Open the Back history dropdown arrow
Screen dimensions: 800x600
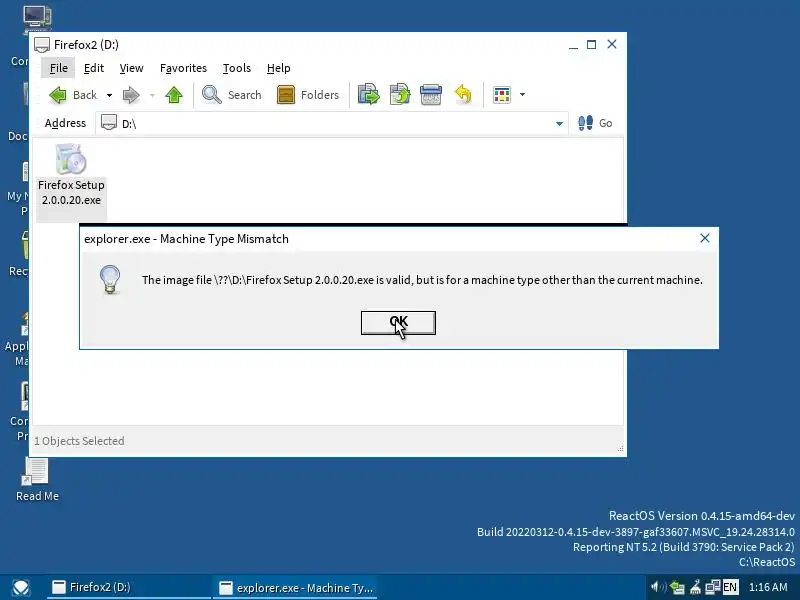click(109, 95)
